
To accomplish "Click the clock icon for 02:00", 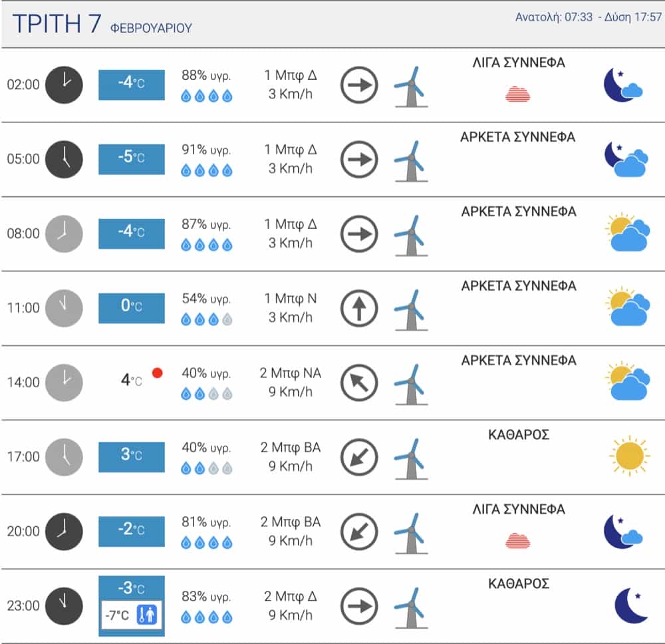I will (x=64, y=84).
